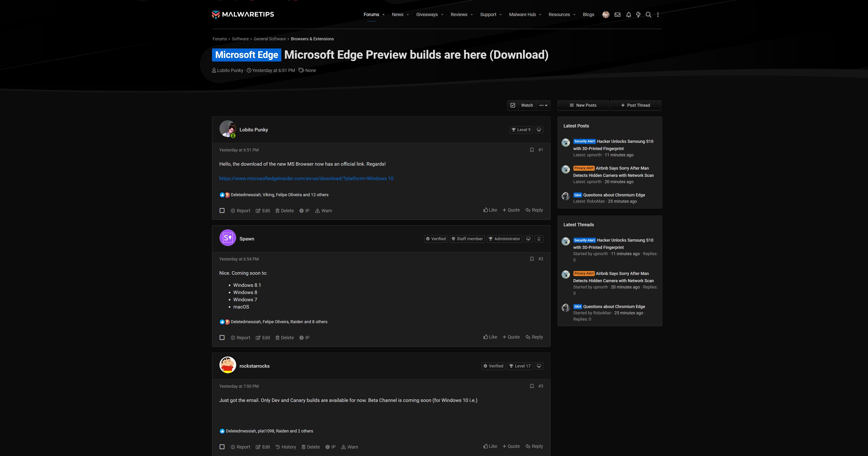
Task: Expand the Forums menu dropdown arrow
Action: (384, 14)
